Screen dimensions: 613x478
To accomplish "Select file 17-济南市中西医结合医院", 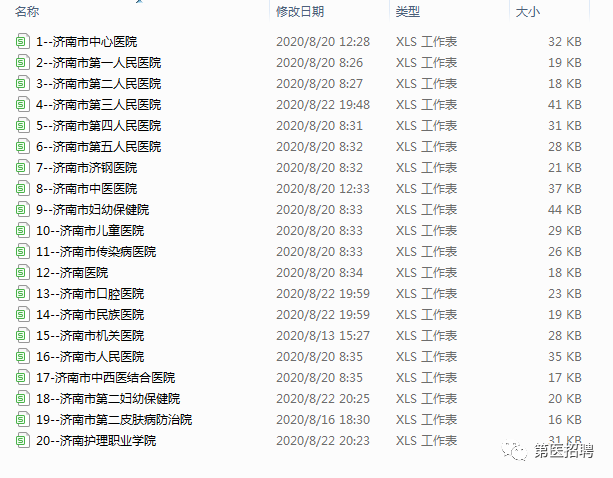I will (106, 378).
